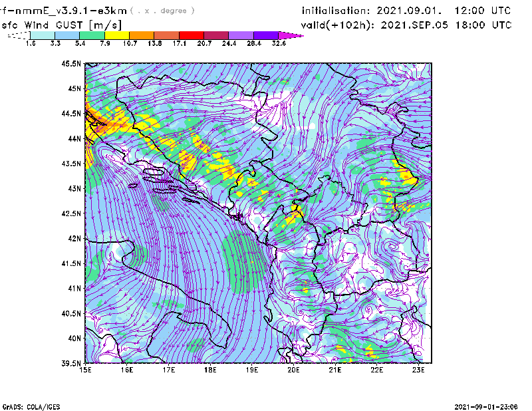Click the legend value 28.4

254,43
